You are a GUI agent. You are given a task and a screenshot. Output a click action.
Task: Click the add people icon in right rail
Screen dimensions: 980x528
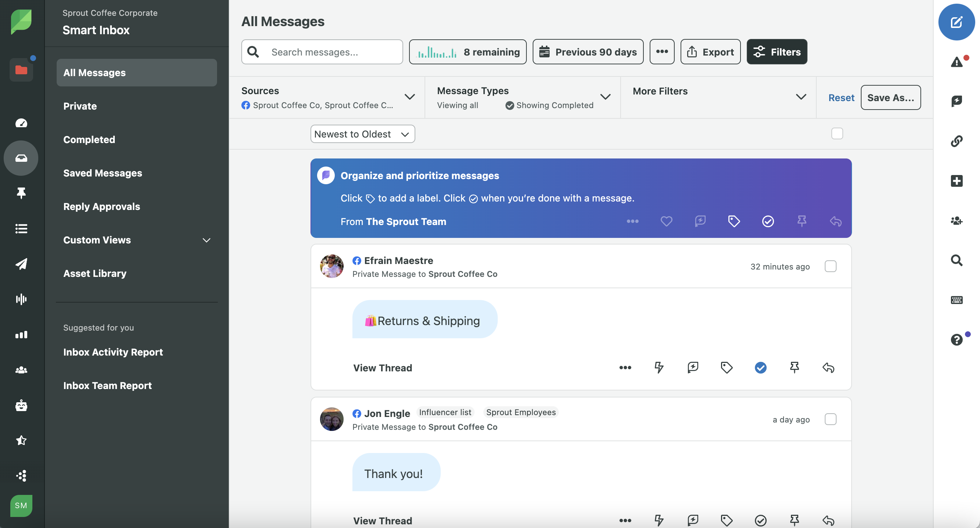(956, 221)
